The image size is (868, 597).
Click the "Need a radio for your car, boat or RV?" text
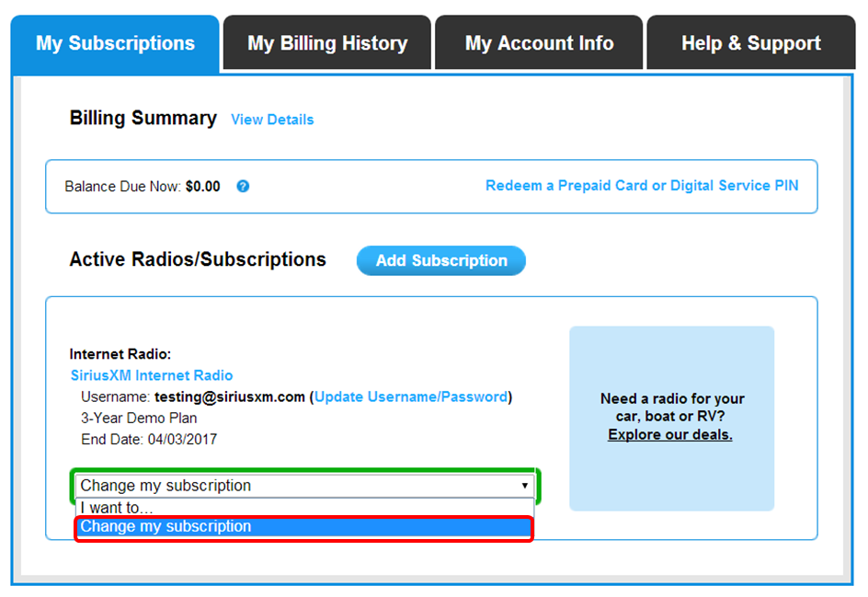tap(672, 408)
